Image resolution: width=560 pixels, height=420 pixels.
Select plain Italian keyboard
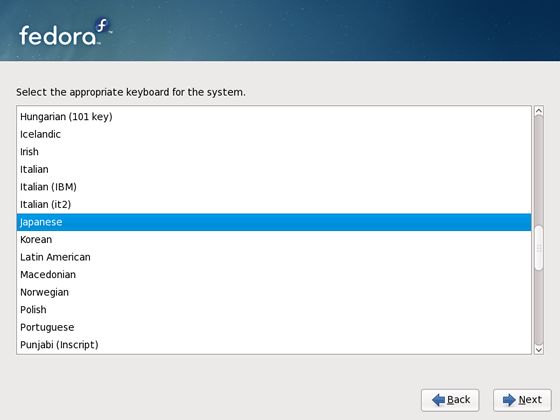point(274,169)
